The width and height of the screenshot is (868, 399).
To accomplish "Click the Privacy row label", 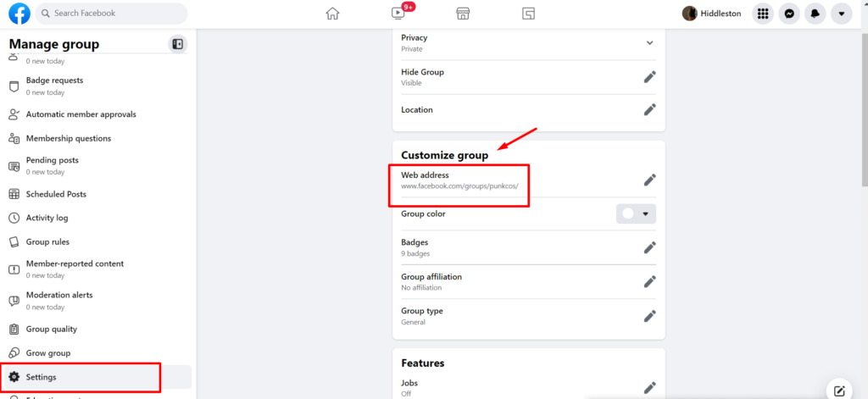I will [x=414, y=37].
